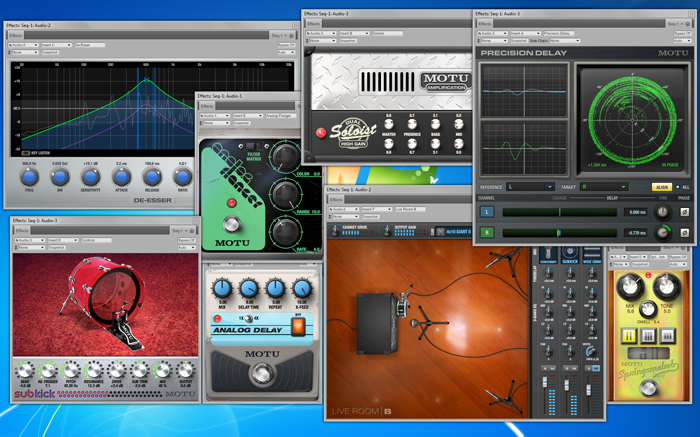Open the Seq-1 menu in De-Esser window

(279, 35)
